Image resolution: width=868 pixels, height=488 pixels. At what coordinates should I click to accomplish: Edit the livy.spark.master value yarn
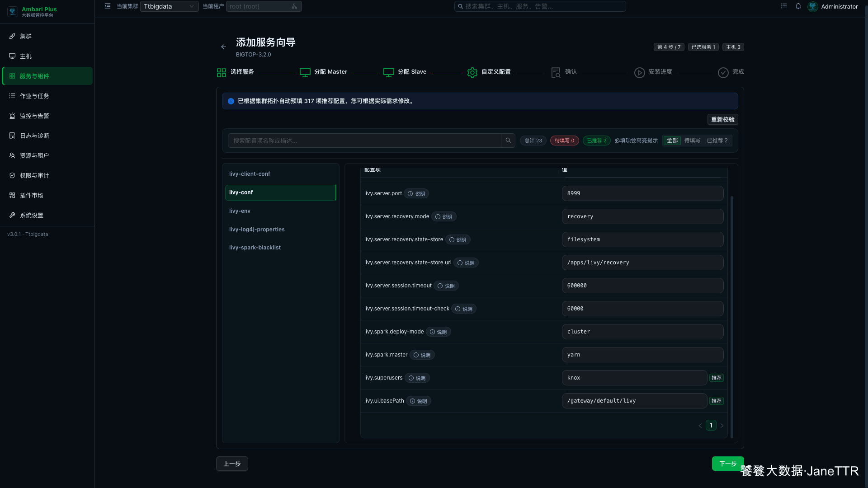click(x=642, y=355)
